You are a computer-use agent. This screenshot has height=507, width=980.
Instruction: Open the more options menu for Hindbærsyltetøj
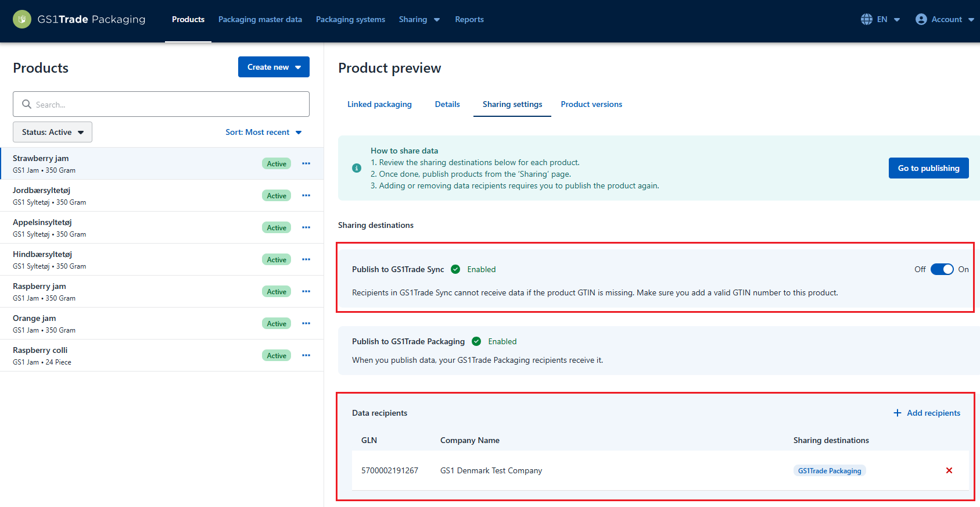point(306,259)
